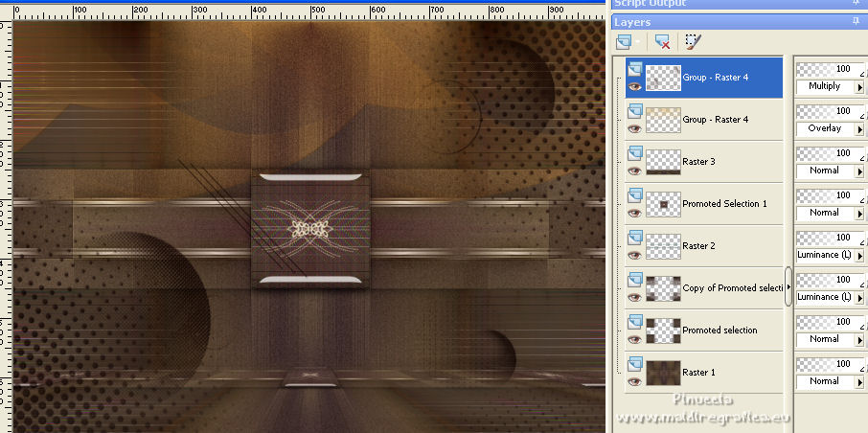This screenshot has width=868, height=433.
Task: Open the Luminance (L) dropdown for Raster 2
Action: click(x=860, y=255)
